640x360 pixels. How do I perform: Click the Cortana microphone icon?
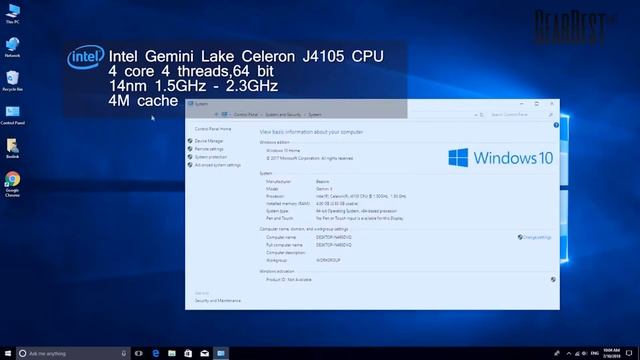[124, 353]
